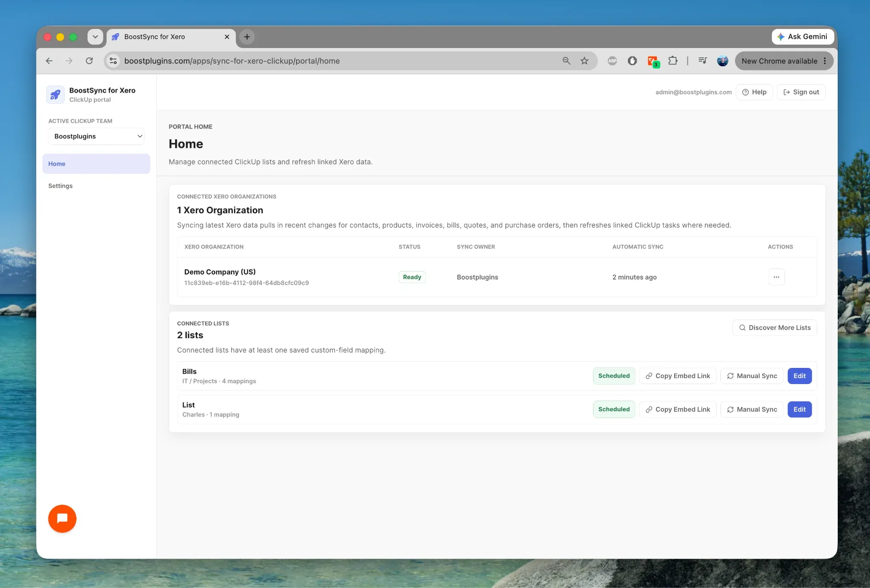
Task: Click the organization ID 11c839eb text
Action: coord(246,283)
